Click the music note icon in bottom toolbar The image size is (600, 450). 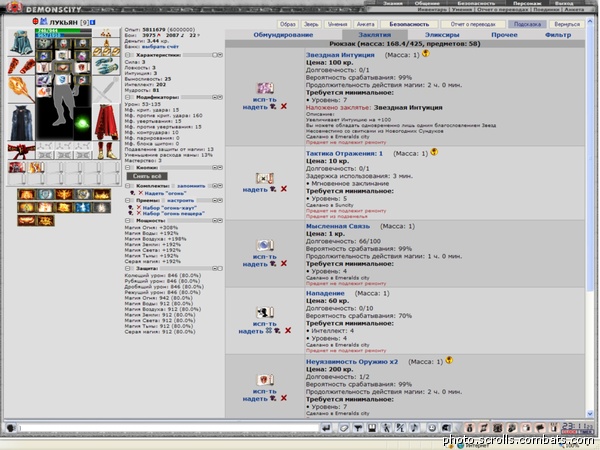click(x=414, y=428)
